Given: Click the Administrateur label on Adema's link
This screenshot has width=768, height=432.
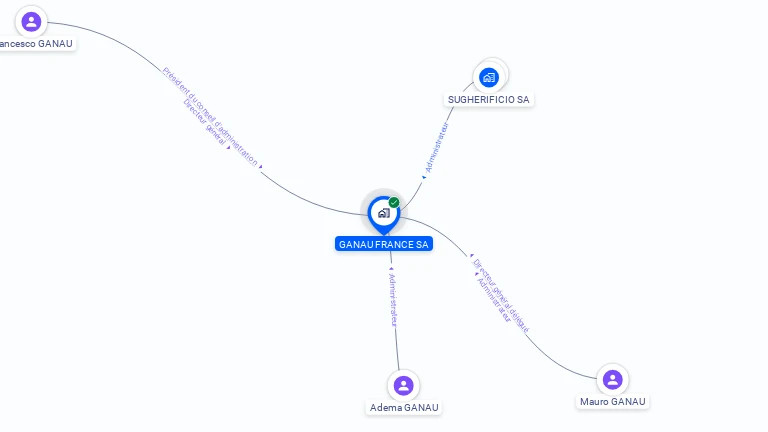Looking at the screenshot, I should [x=393, y=300].
